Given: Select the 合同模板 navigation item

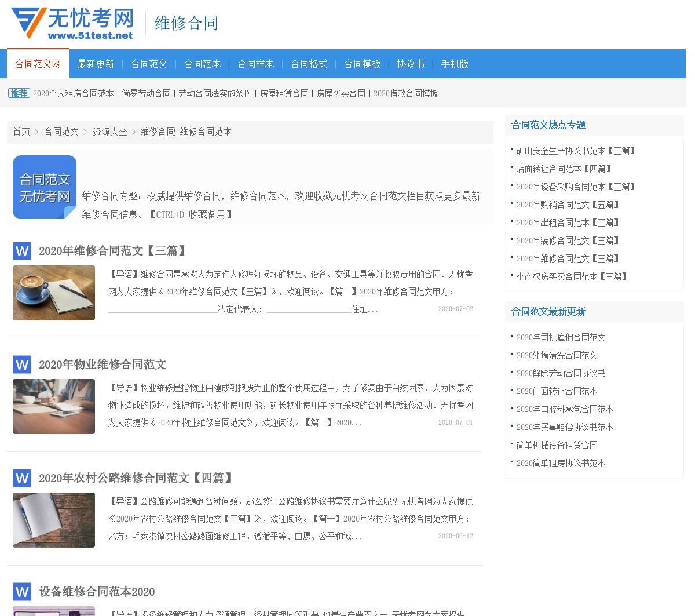Looking at the screenshot, I should coord(362,64).
